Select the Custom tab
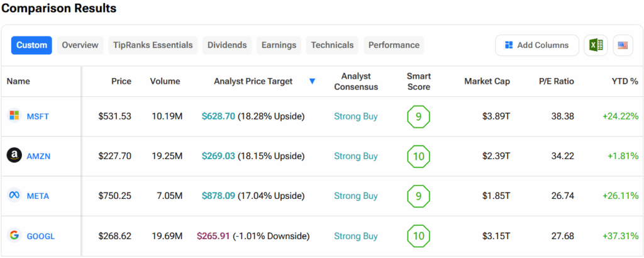 tap(31, 45)
